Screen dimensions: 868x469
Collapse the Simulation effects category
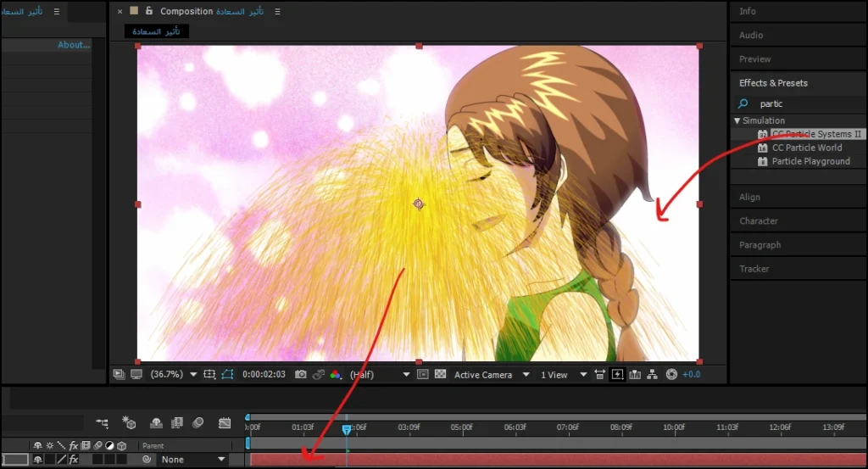coord(737,120)
